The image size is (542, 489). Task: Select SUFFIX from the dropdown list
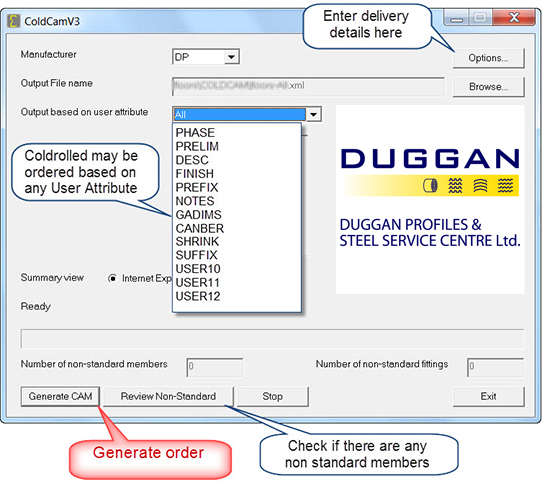point(196,255)
